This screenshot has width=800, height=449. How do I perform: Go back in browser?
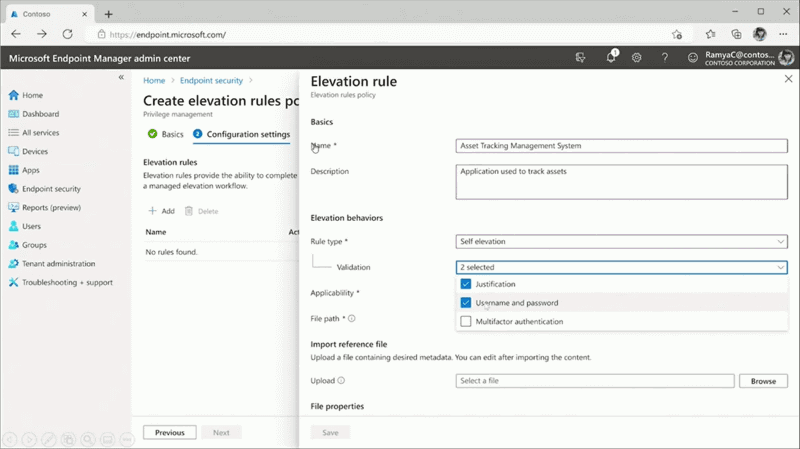(x=16, y=34)
